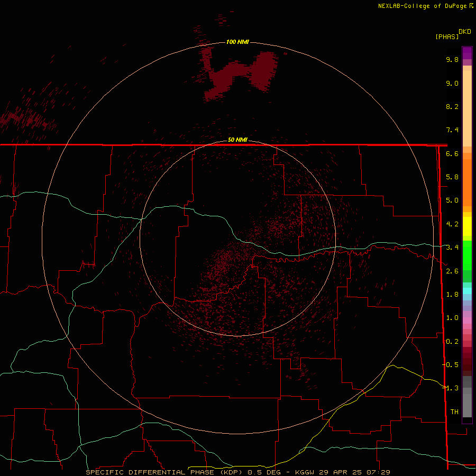The width and height of the screenshot is (476, 476).
Task: Click the 5.8 value on the scale
Action: coord(452,177)
